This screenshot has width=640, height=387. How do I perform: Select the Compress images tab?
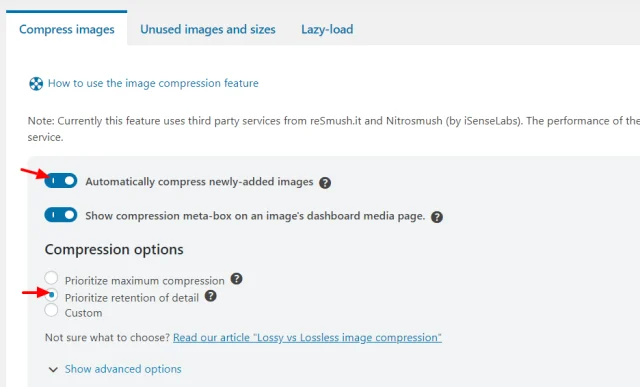coord(67,29)
